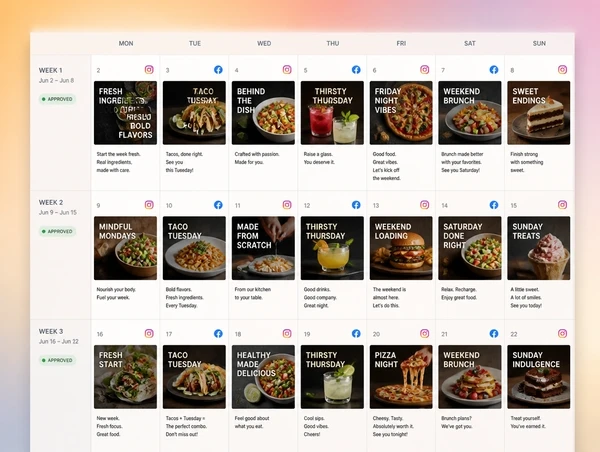This screenshot has height=452, width=600.
Task: Click the caption 'Treat yourself.'
Action: (526, 418)
